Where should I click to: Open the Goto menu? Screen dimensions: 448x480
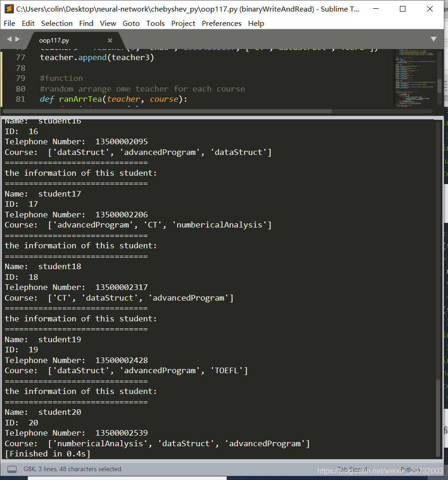coord(131,23)
